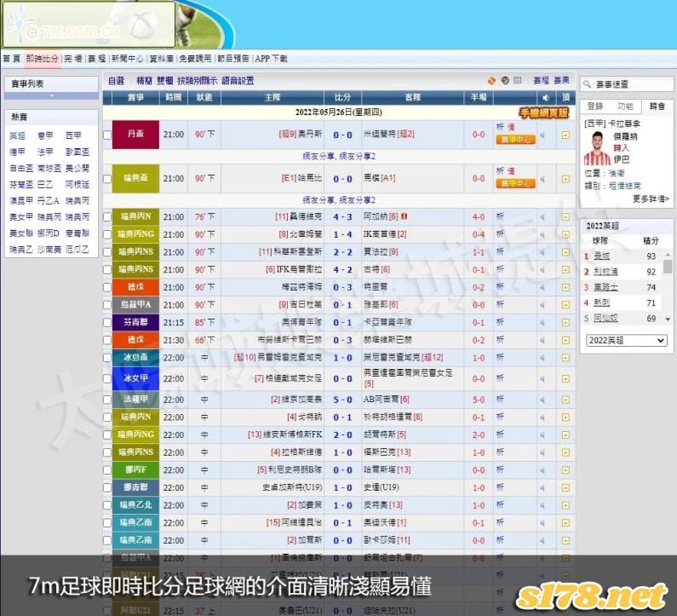Tick checkbox of 瑞典丙N 21:00 row
This screenshot has height=616, width=677.
(x=107, y=217)
